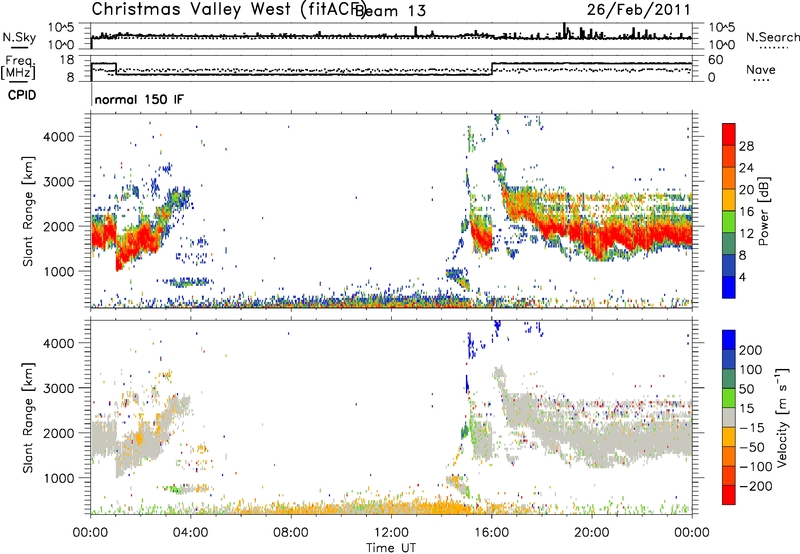This screenshot has width=800, height=554.
Task: Click the 'Power [dB]' colorbar label
Action: coord(764,211)
